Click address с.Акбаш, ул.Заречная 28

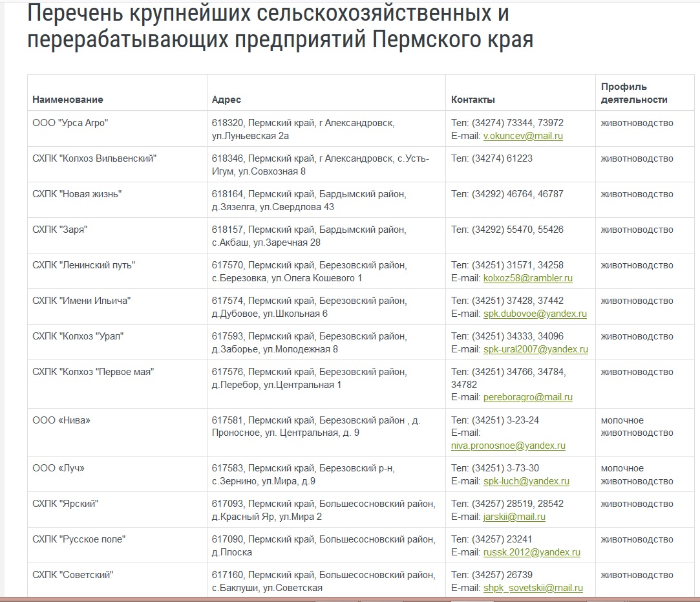(309, 236)
